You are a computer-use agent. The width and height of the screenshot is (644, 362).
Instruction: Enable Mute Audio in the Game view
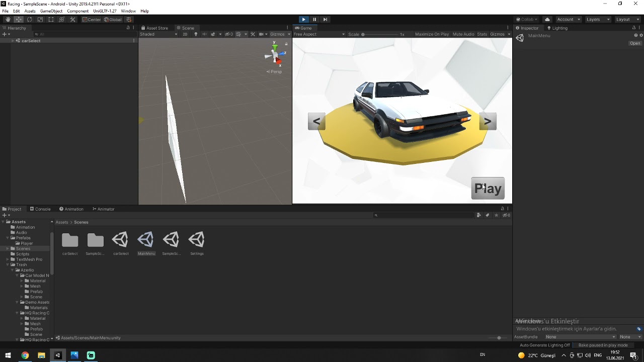pos(463,34)
